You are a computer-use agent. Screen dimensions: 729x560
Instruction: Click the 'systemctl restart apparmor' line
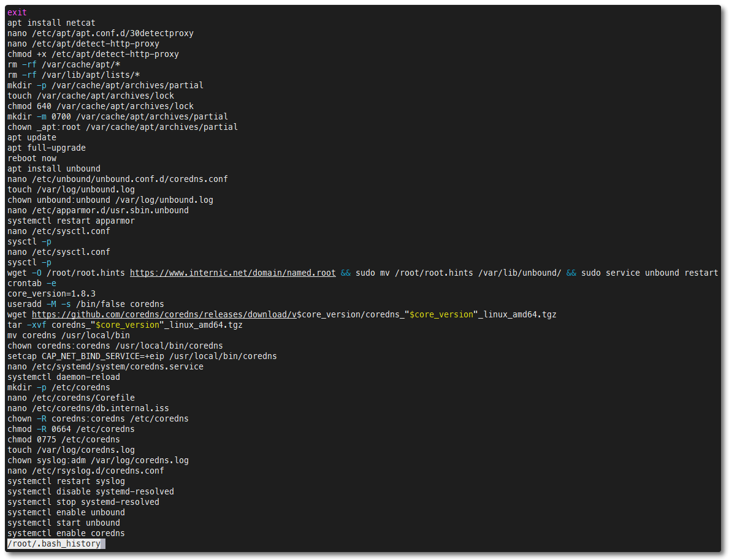(x=71, y=221)
